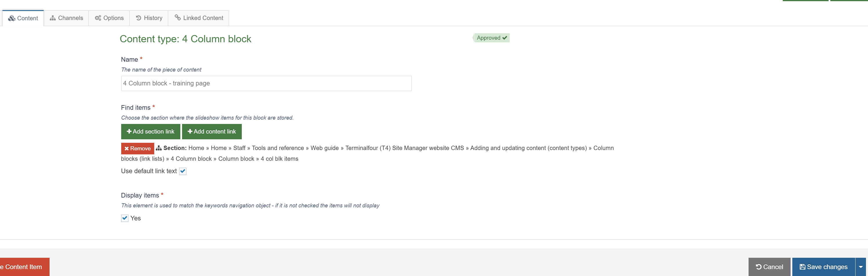Screen dimensions: 868x276
Task: Open the Linked Content tab
Action: coord(199,18)
